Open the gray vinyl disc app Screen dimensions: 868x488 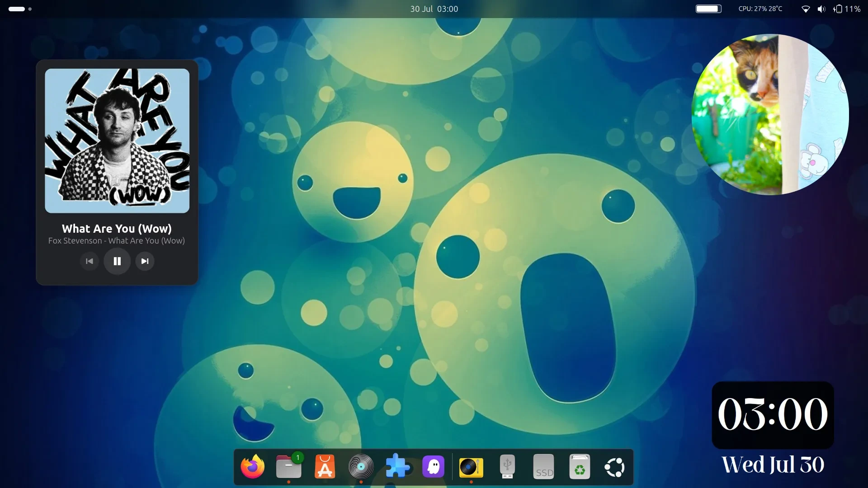pyautogui.click(x=361, y=467)
